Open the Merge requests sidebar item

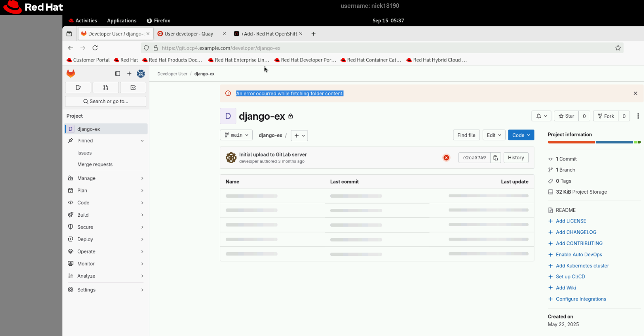106,164
